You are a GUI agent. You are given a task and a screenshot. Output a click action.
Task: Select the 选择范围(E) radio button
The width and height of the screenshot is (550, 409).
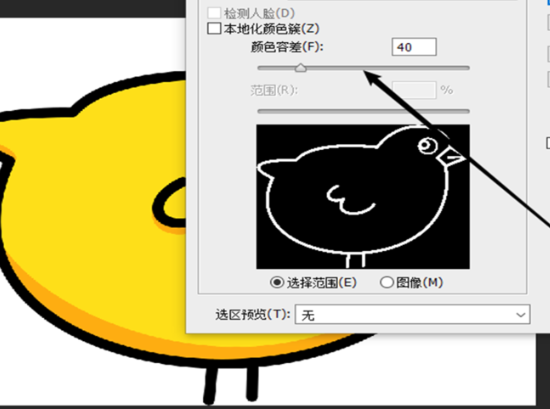point(277,282)
